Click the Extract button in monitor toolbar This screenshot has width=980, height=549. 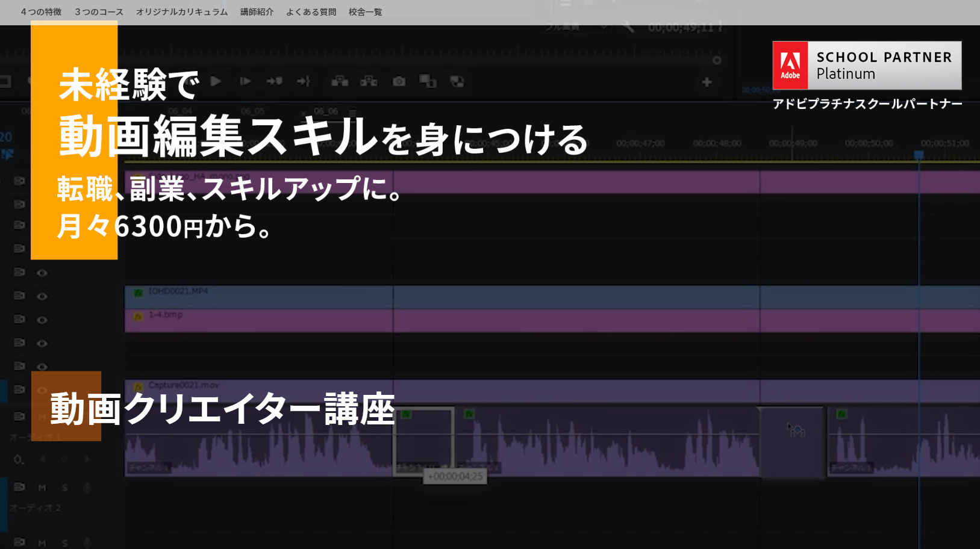click(369, 81)
